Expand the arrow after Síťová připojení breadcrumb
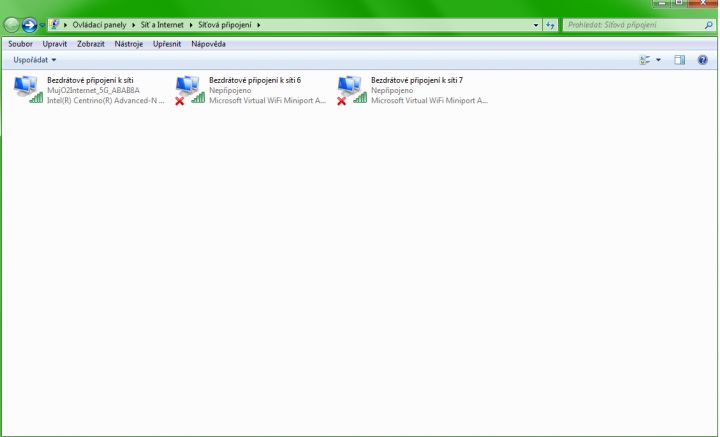 pos(259,25)
